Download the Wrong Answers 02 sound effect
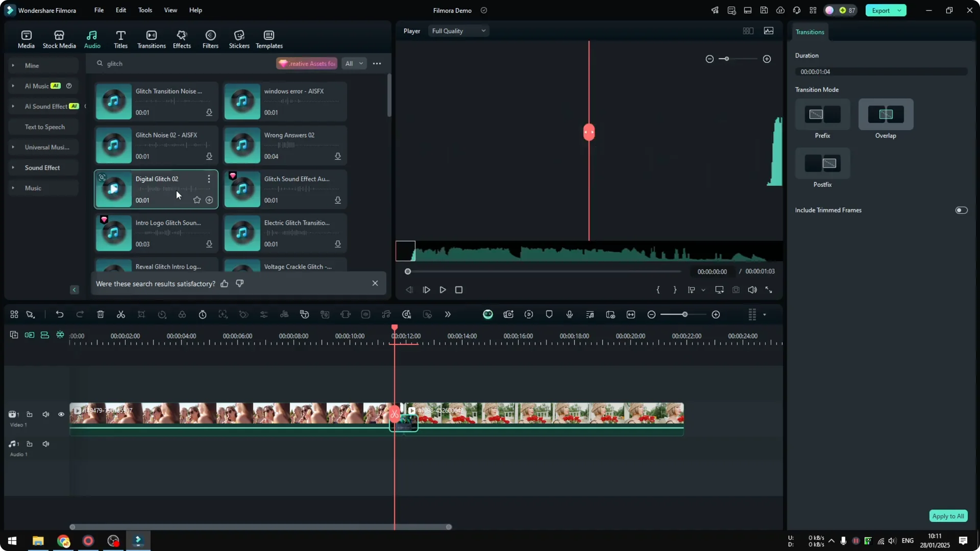The image size is (980, 551). pos(338,157)
